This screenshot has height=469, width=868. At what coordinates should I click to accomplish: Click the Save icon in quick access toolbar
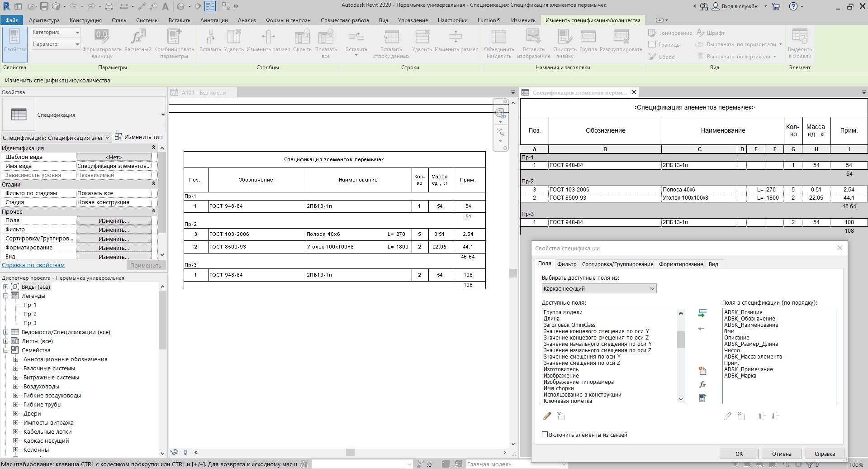(44, 6)
